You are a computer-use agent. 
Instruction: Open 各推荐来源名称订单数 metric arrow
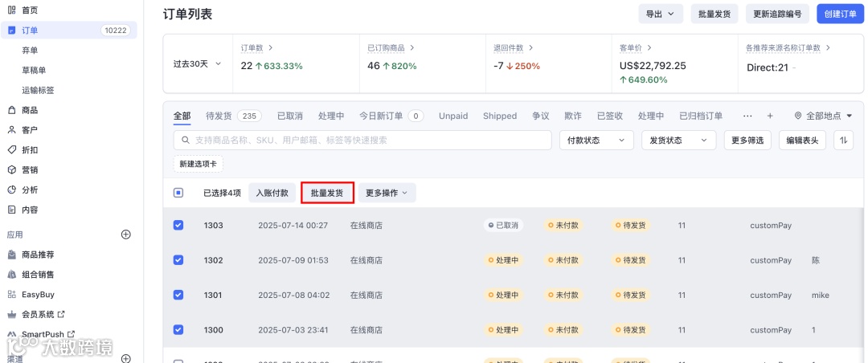(x=828, y=48)
